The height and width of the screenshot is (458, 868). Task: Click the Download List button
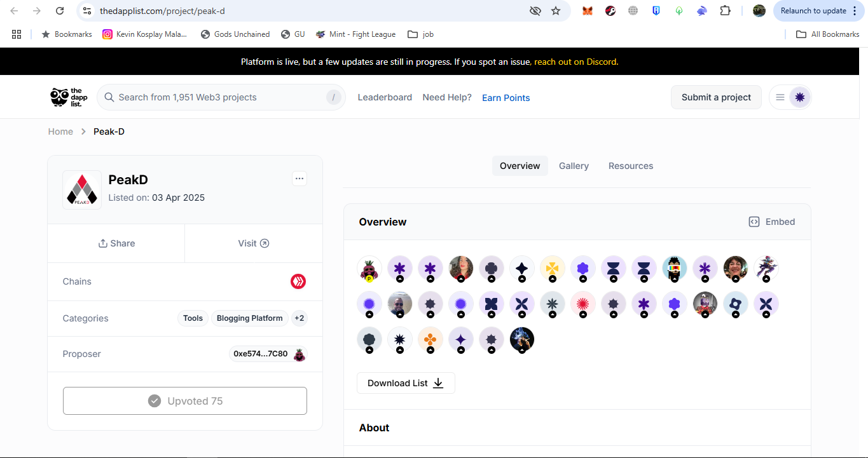coord(406,383)
